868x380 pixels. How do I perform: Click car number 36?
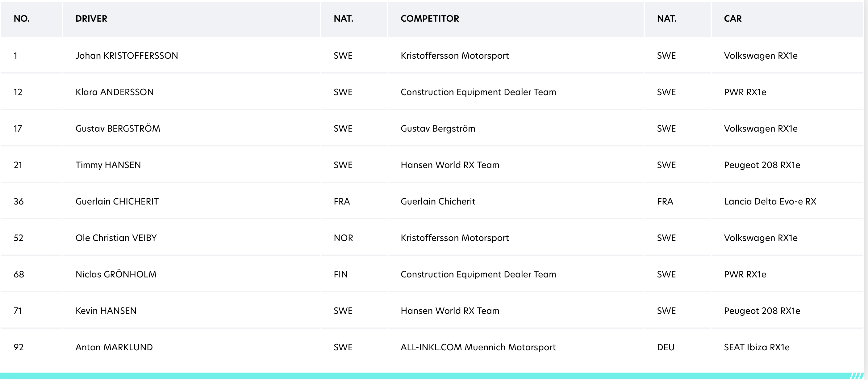point(19,201)
